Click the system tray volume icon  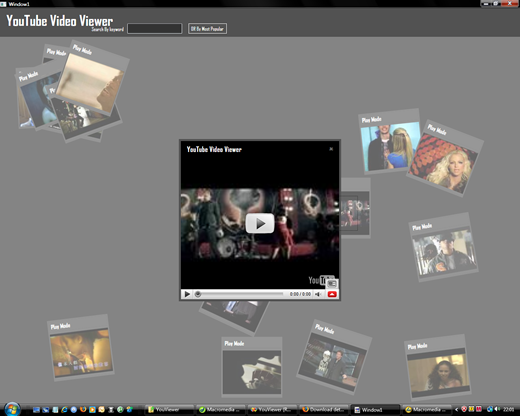[497, 409]
